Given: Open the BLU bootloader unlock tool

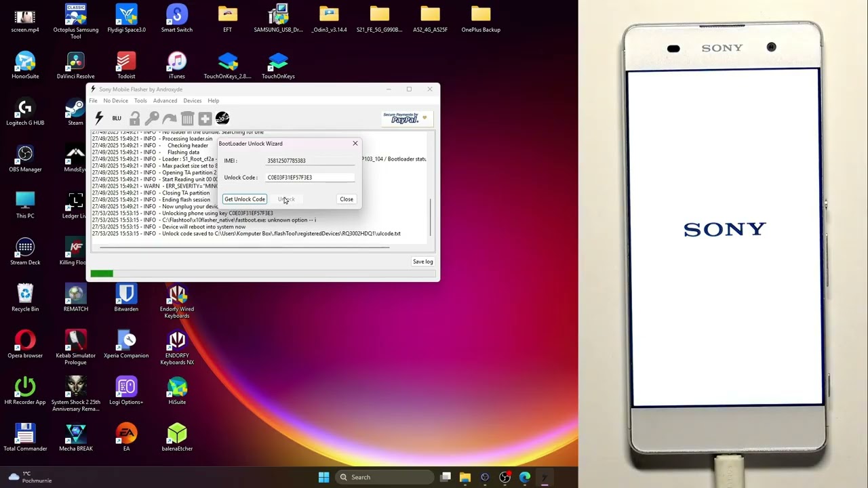Looking at the screenshot, I should click(117, 118).
